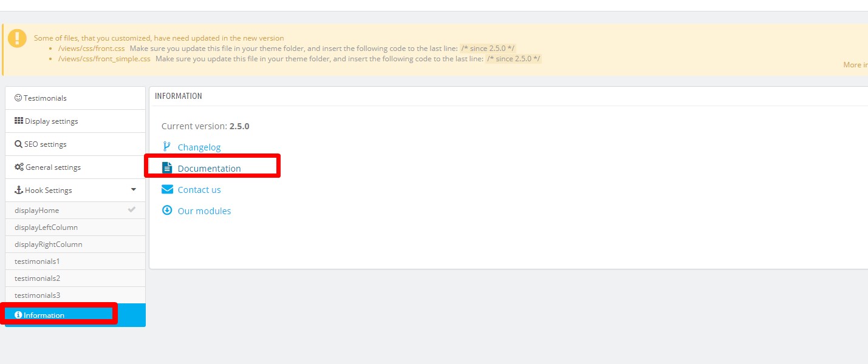Click the Our modules download icon

point(167,211)
